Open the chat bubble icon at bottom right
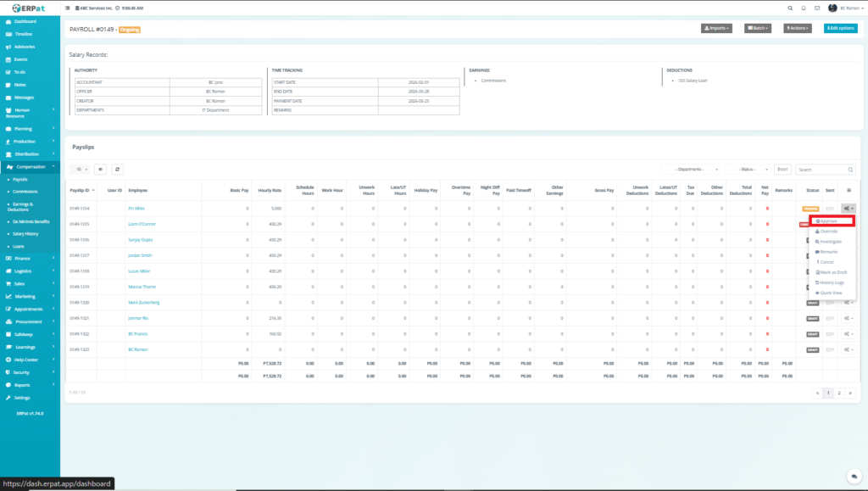The width and height of the screenshot is (868, 491). [854, 477]
